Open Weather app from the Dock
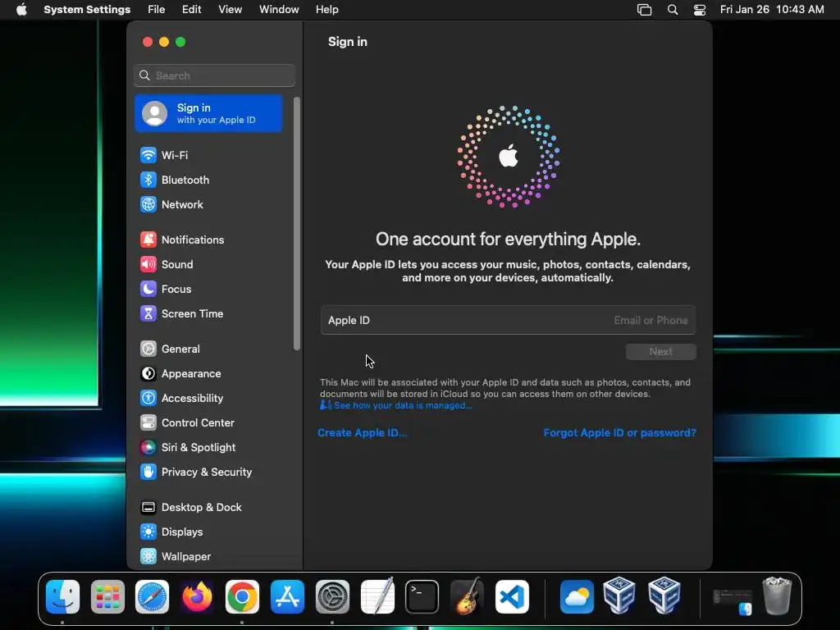 577,597
